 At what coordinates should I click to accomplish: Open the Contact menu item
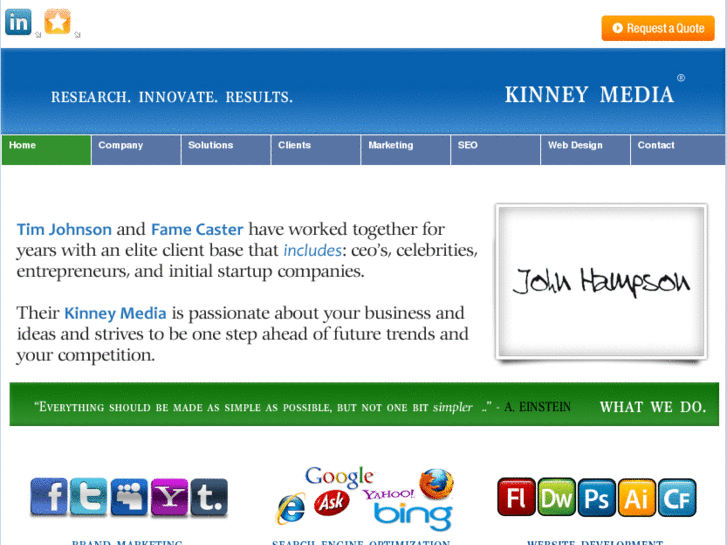coord(678,150)
